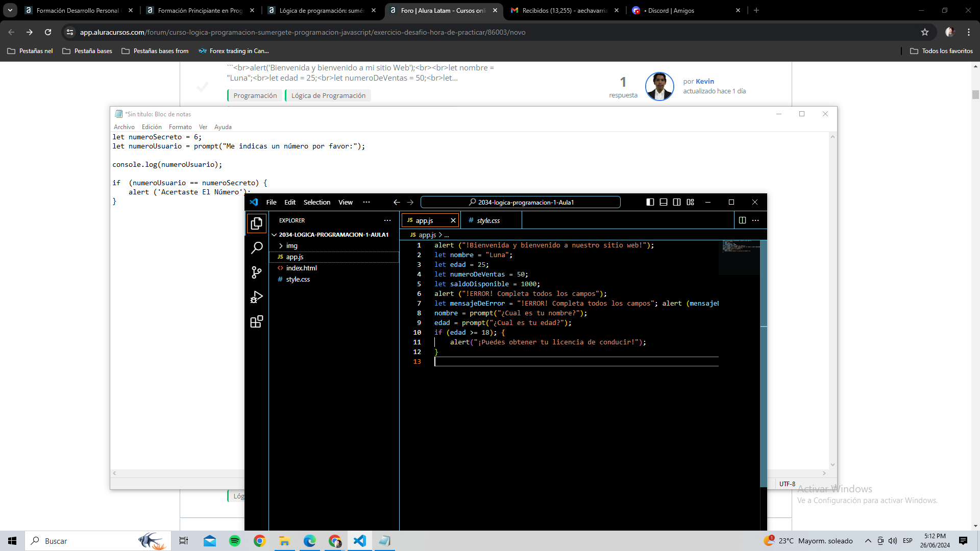
Task: Collapse the 2034-LOGICA-PROGRAMACION-1-AULA1 project folder
Action: click(x=274, y=235)
